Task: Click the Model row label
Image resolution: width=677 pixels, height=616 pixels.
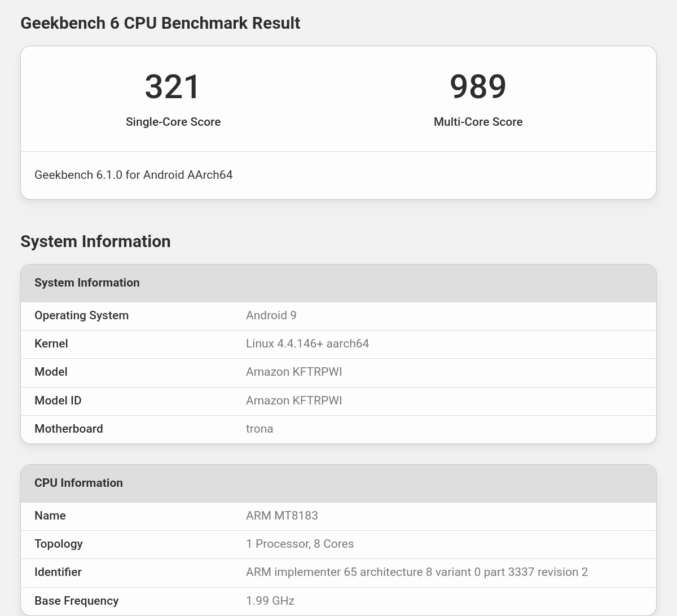Action: [x=51, y=372]
